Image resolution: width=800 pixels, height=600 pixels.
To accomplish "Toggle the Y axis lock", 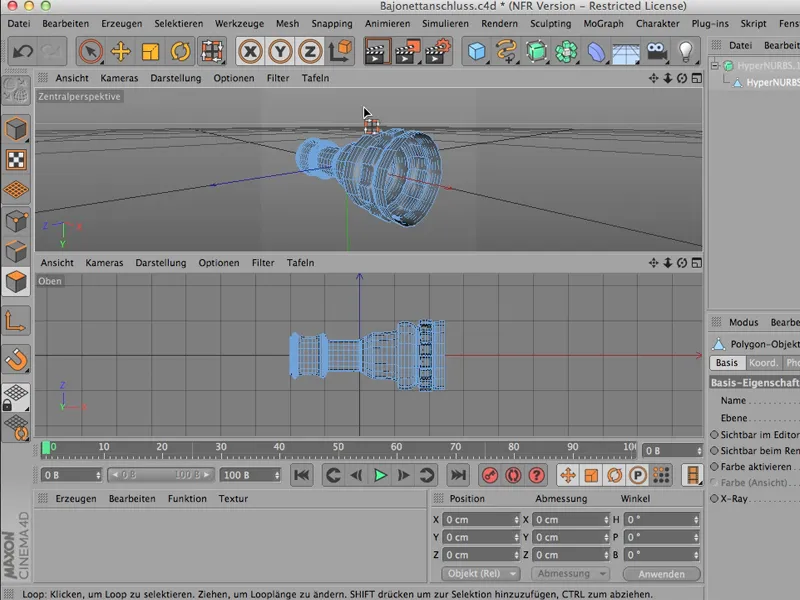I will [x=281, y=51].
